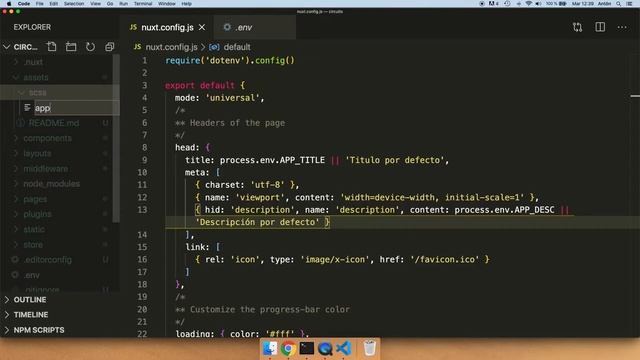The image size is (640, 360).
Task: Select the nuxt.config.js editor tab
Action: (x=167, y=27)
